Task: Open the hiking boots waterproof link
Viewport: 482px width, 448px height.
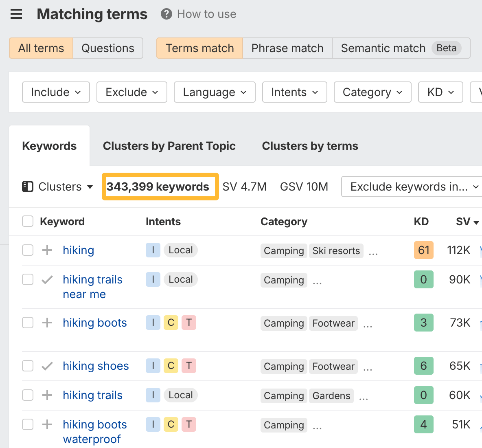Action: (95, 432)
